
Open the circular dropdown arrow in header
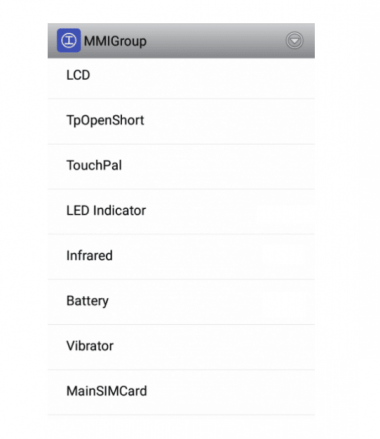pos(294,41)
